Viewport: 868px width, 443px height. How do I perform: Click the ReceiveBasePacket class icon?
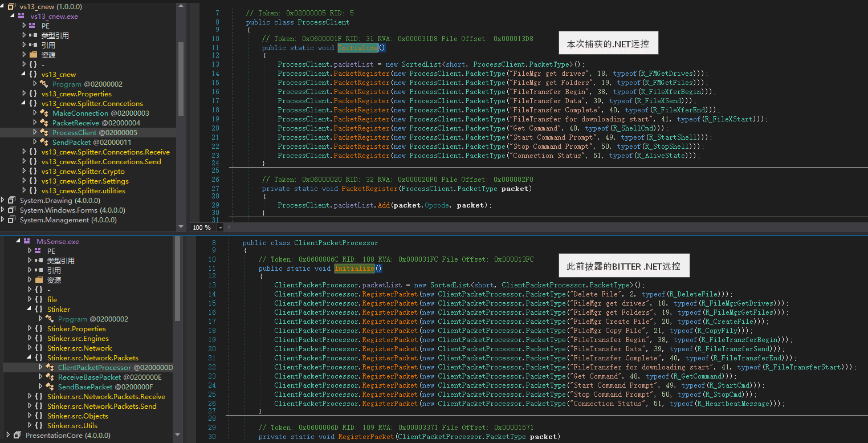click(50, 377)
